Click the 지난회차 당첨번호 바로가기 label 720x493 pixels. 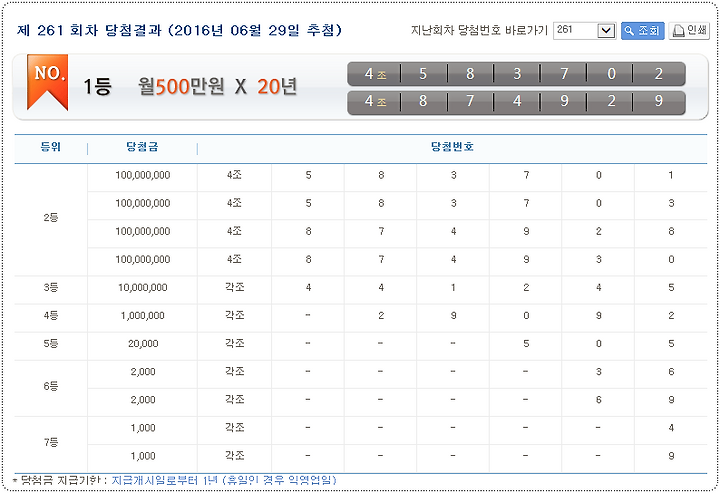[x=479, y=31]
